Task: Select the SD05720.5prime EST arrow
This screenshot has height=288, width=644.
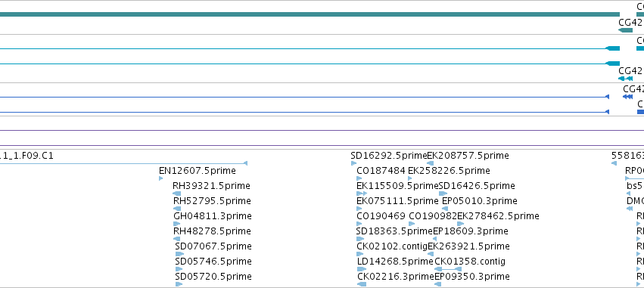Action: (x=179, y=284)
